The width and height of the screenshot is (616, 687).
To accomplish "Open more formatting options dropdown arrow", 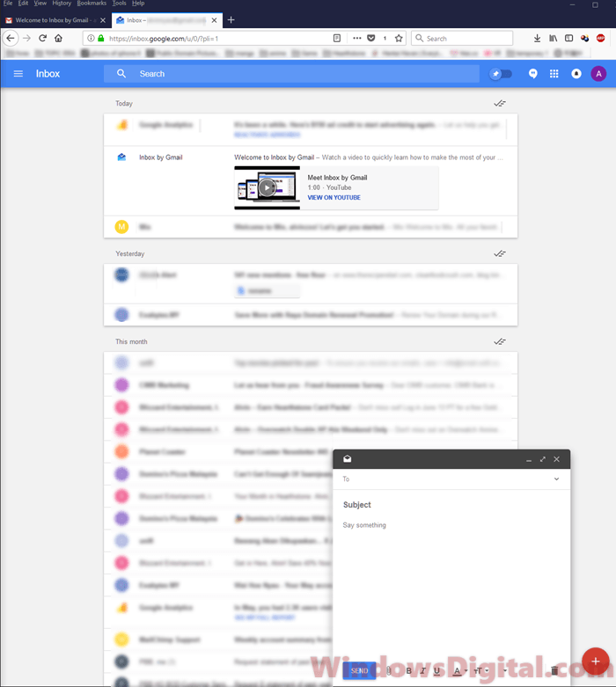I will [505, 671].
